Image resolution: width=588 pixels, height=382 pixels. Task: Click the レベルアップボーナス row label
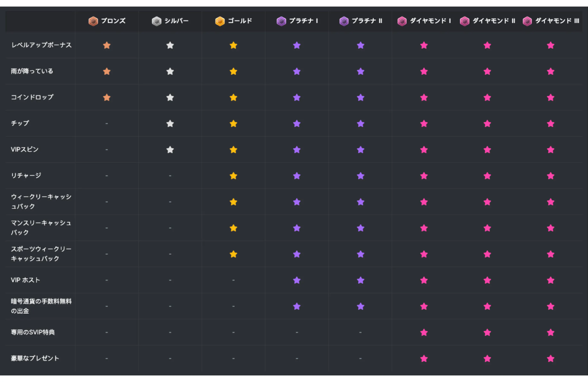point(42,45)
